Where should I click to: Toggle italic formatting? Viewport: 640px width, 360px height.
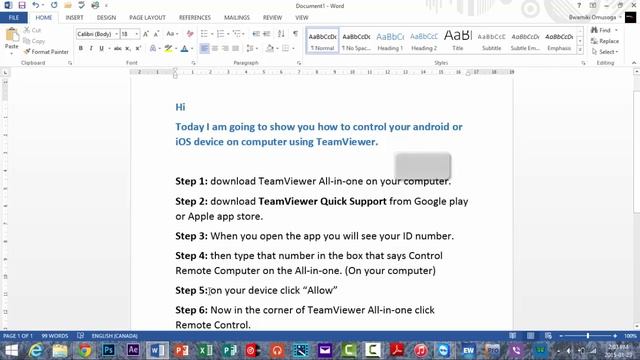click(x=91, y=49)
